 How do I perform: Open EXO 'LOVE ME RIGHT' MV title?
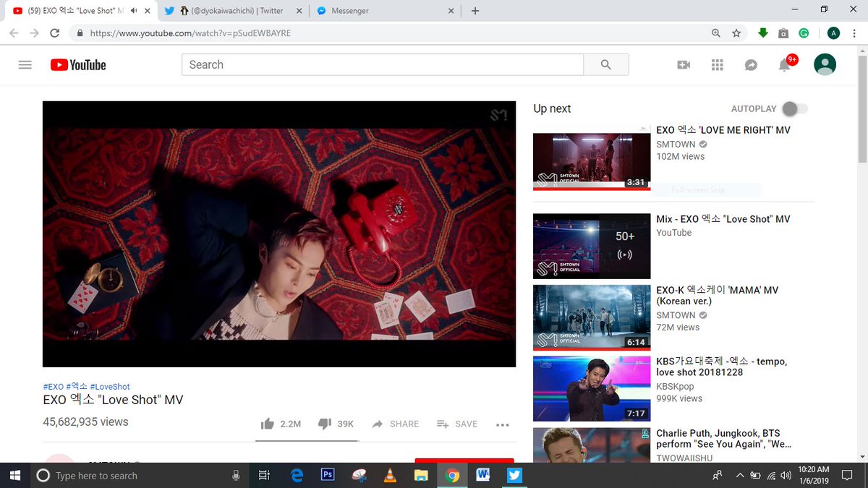(723, 130)
